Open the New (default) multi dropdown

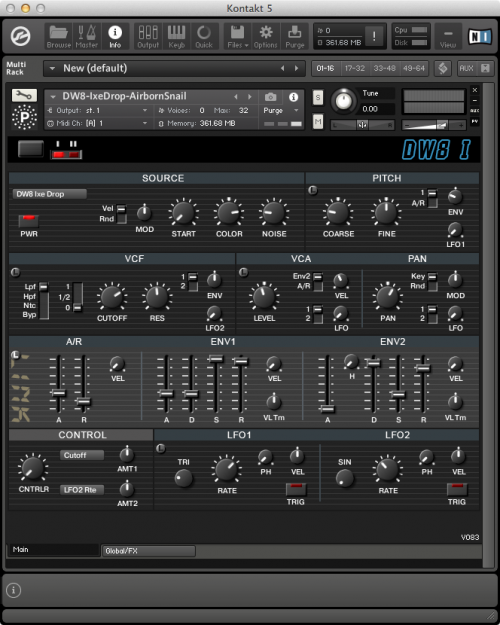[x=174, y=69]
